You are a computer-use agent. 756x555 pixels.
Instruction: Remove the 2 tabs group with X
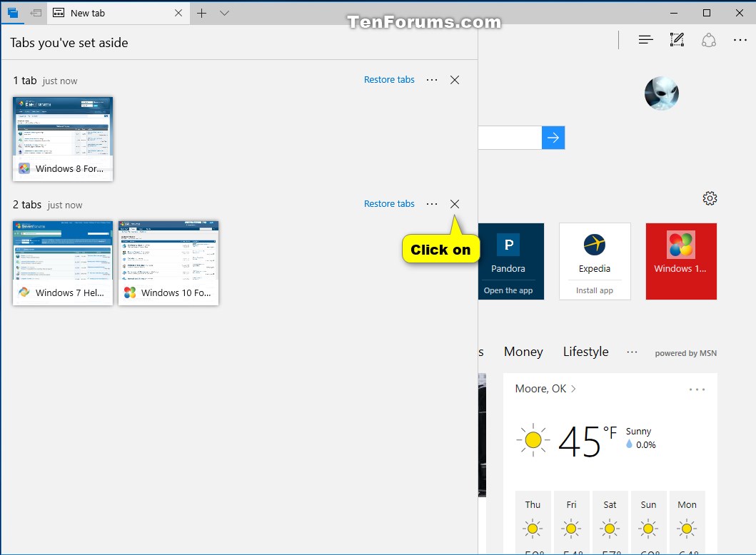[x=455, y=204]
